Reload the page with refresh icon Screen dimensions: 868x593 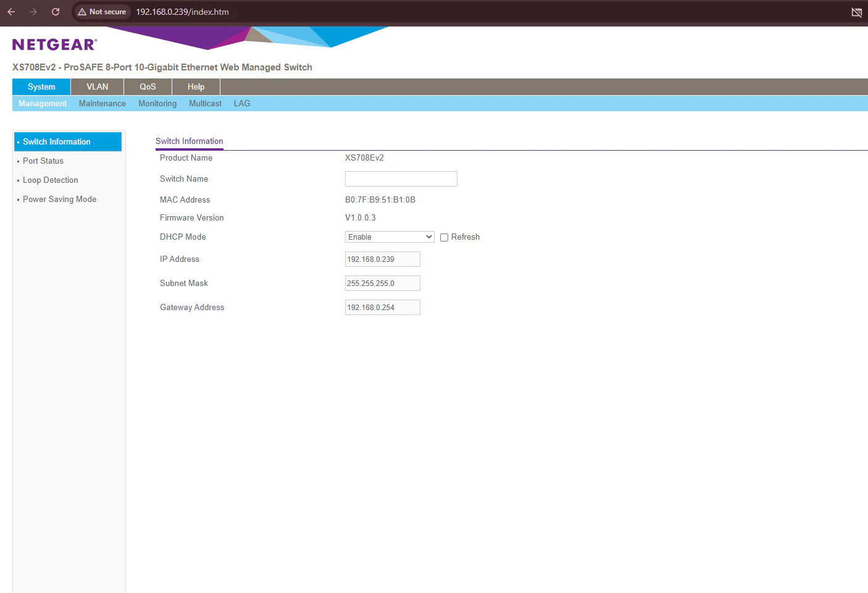click(56, 12)
